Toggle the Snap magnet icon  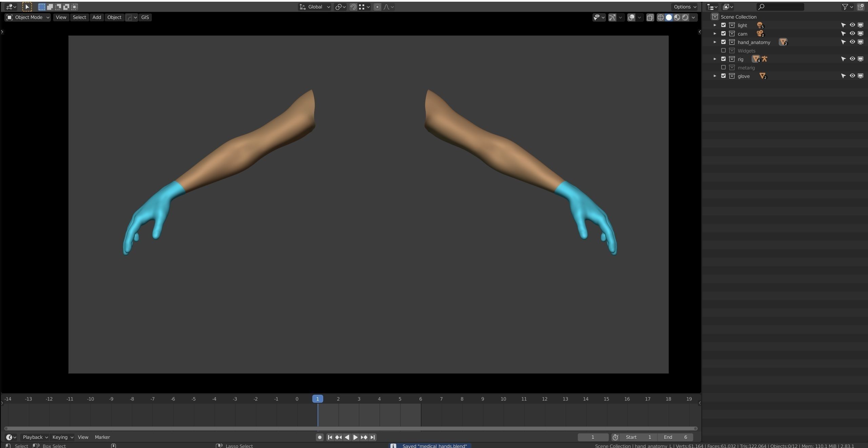[353, 7]
